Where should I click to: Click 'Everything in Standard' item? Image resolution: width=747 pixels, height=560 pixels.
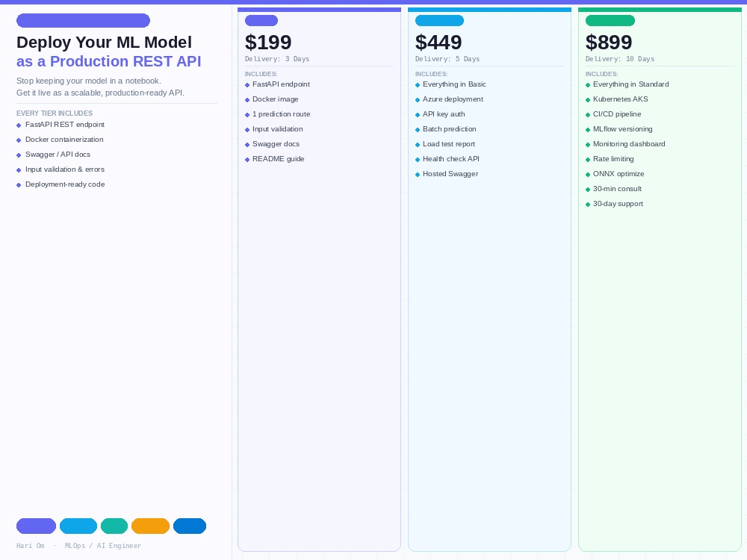(630, 84)
